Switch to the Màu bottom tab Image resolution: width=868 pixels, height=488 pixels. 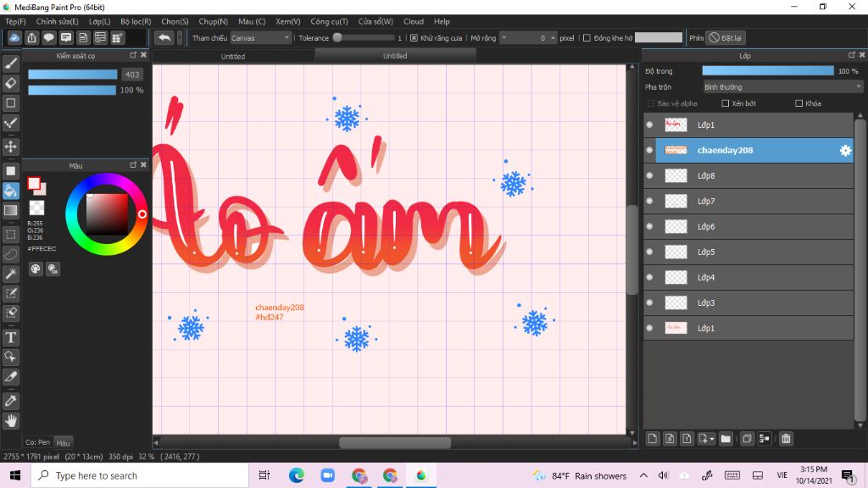pos(63,443)
